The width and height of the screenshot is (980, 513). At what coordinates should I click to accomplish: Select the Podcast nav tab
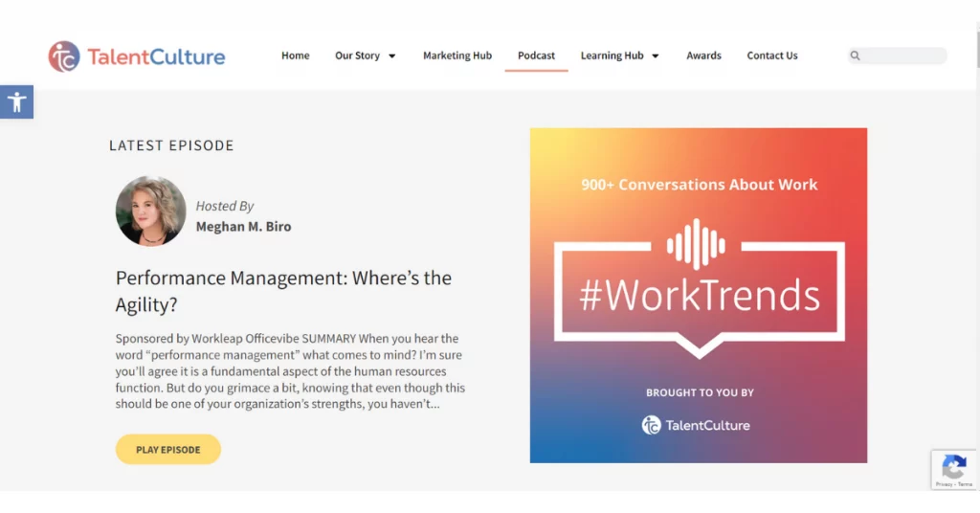pos(536,56)
